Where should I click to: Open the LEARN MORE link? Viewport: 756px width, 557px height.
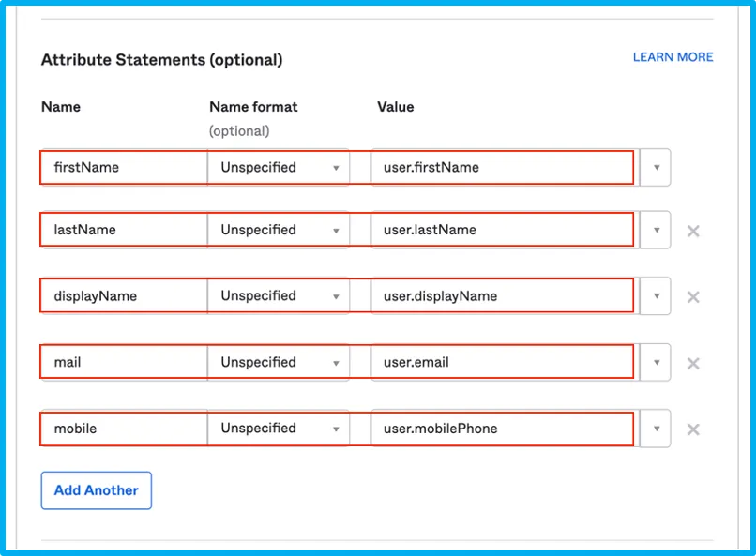(673, 57)
